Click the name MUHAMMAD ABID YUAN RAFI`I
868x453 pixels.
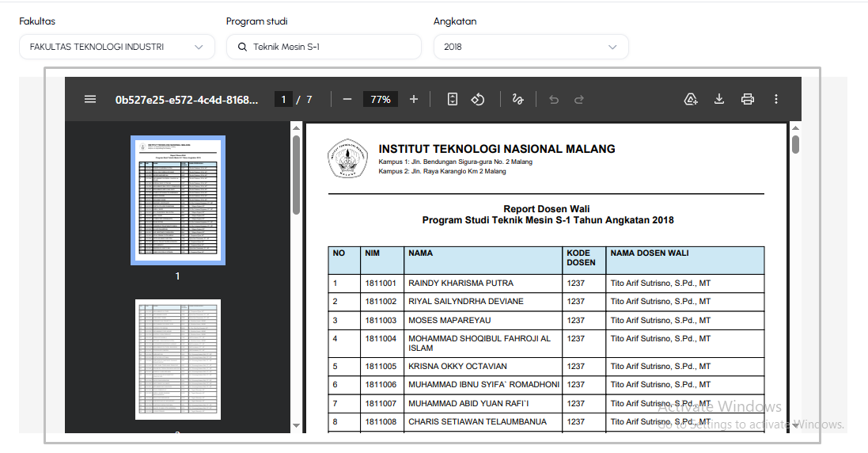point(468,403)
